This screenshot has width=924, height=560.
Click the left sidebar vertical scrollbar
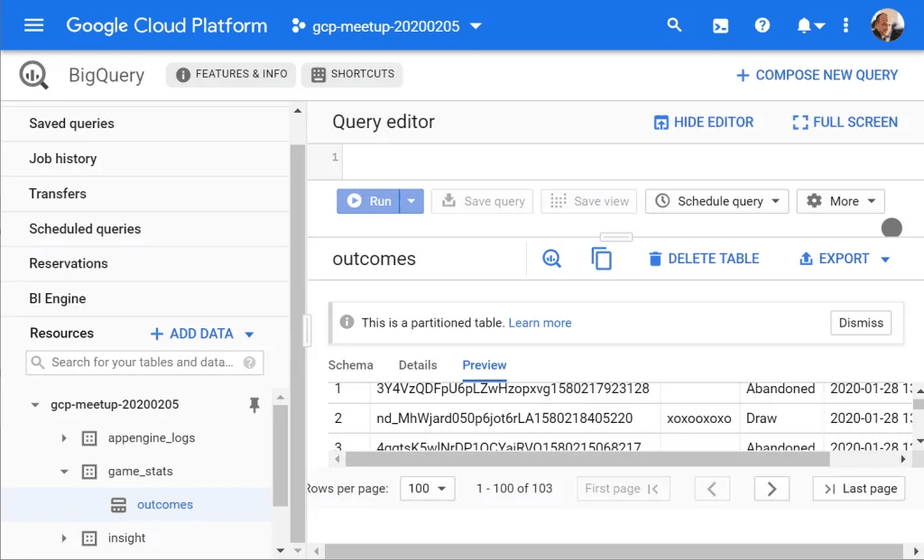click(x=298, y=344)
